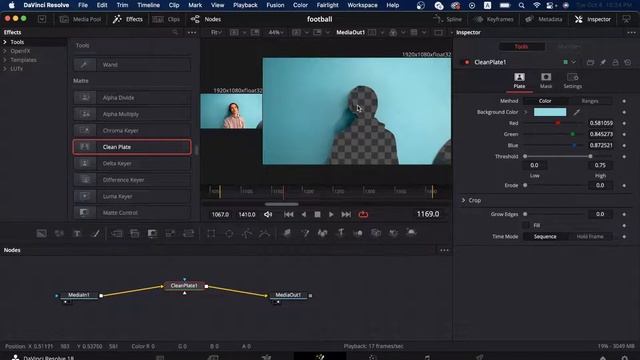
Task: Toggle loop playback
Action: coord(363,214)
